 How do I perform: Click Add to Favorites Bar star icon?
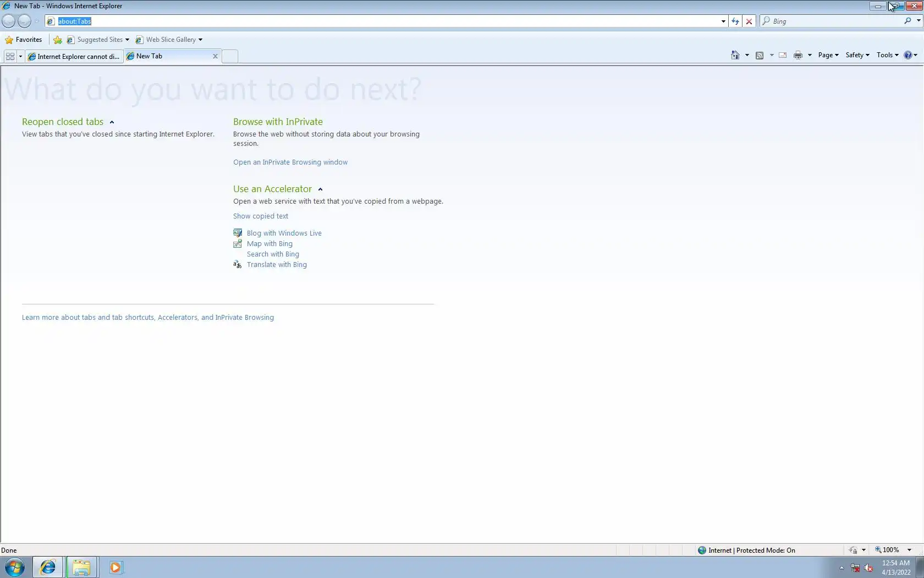[x=57, y=40]
